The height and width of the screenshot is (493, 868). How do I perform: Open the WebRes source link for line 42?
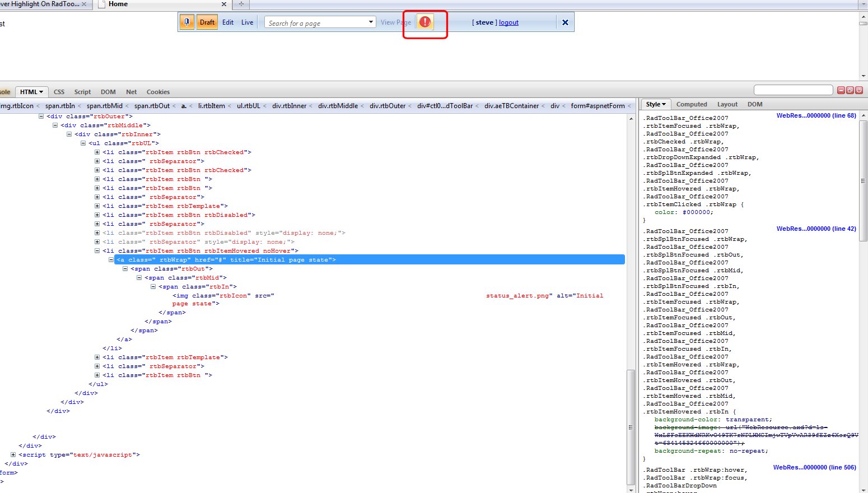click(816, 229)
